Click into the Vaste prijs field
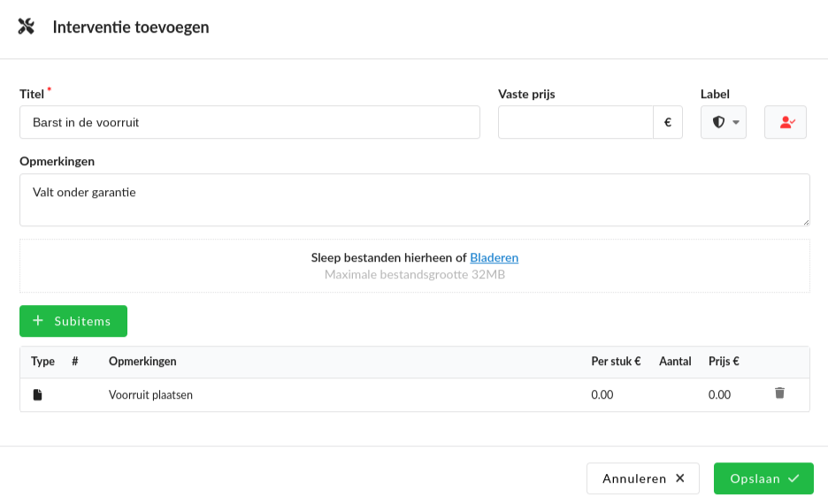The image size is (828, 504). coord(576,122)
